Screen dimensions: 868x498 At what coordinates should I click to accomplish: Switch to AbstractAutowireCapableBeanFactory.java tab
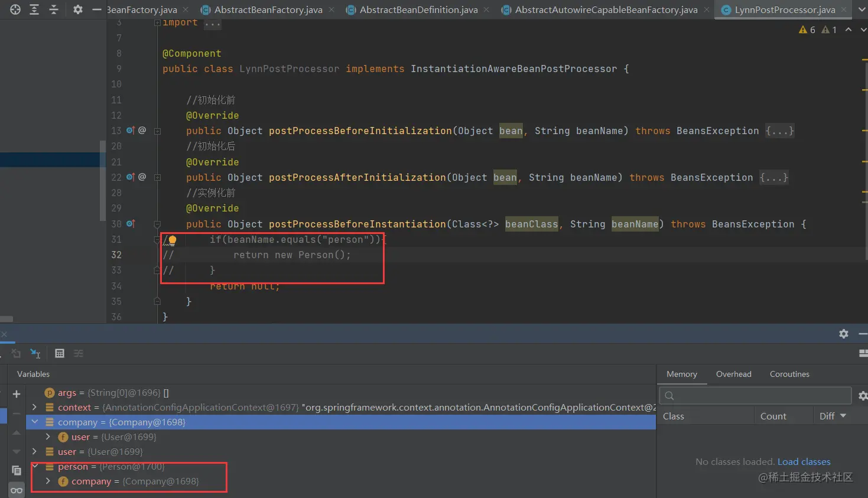606,9
